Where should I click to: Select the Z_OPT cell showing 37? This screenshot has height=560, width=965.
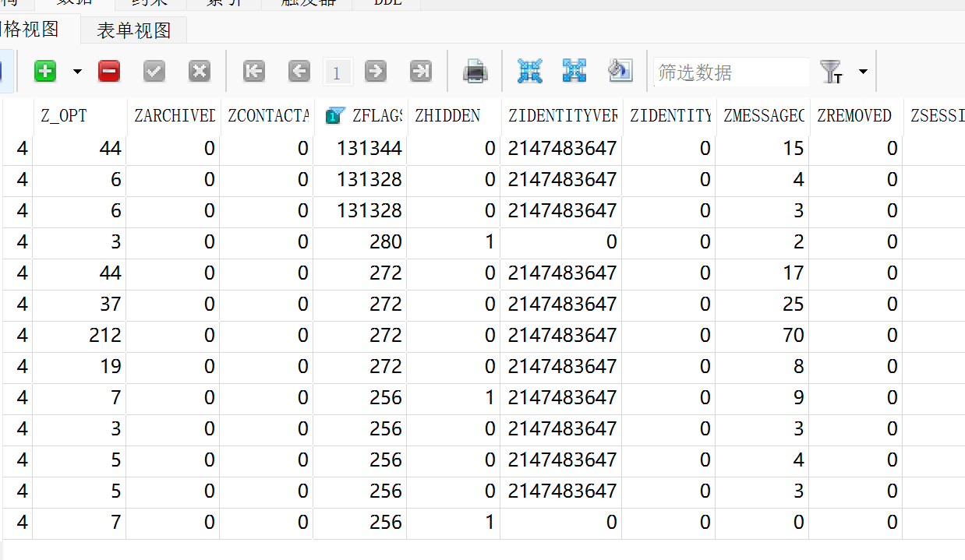80,304
